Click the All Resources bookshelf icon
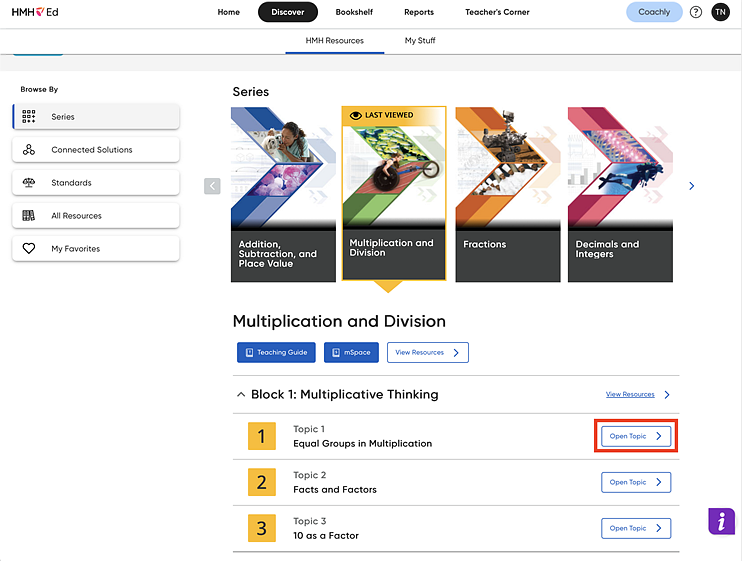Viewport: 742px width, 561px height. coord(29,216)
